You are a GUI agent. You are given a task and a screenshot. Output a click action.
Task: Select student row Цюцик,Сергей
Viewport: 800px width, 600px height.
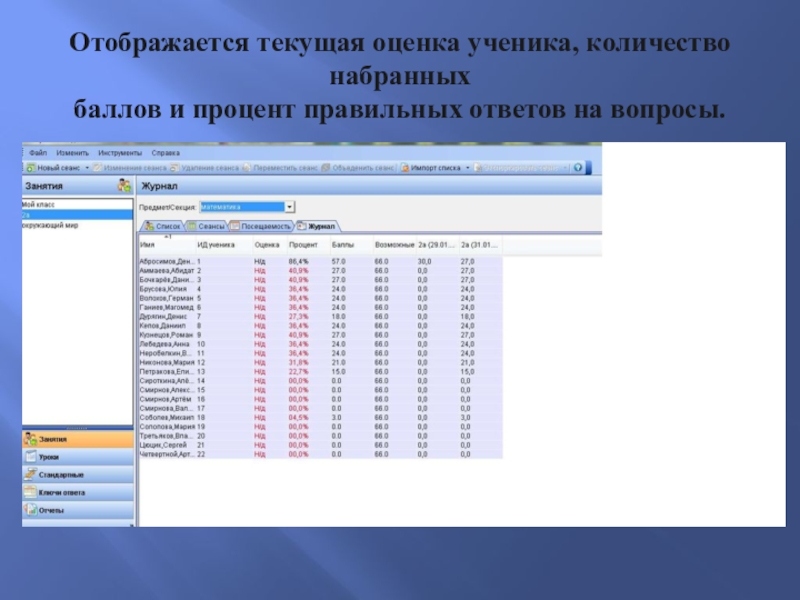pyautogui.click(x=320, y=445)
